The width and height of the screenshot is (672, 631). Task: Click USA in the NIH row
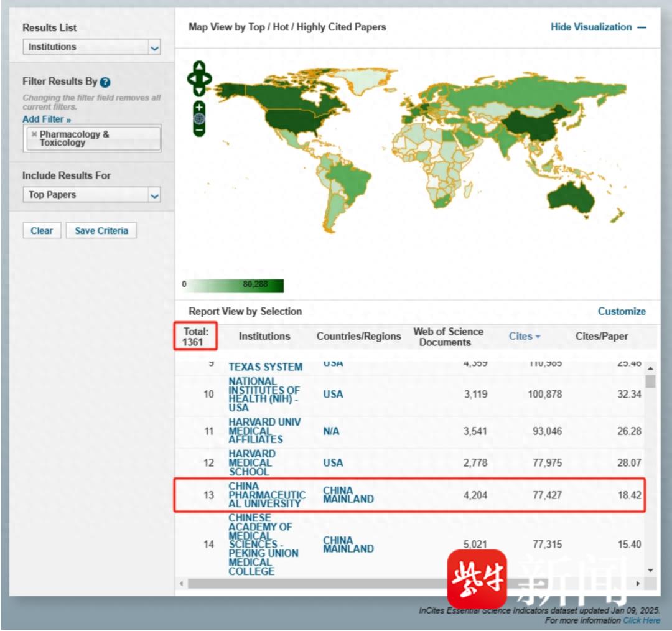pos(333,395)
